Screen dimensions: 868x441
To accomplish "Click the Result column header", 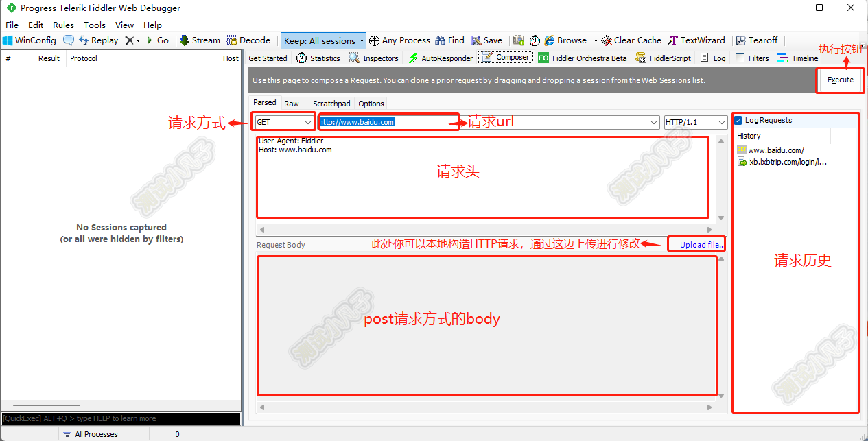I will point(49,58).
